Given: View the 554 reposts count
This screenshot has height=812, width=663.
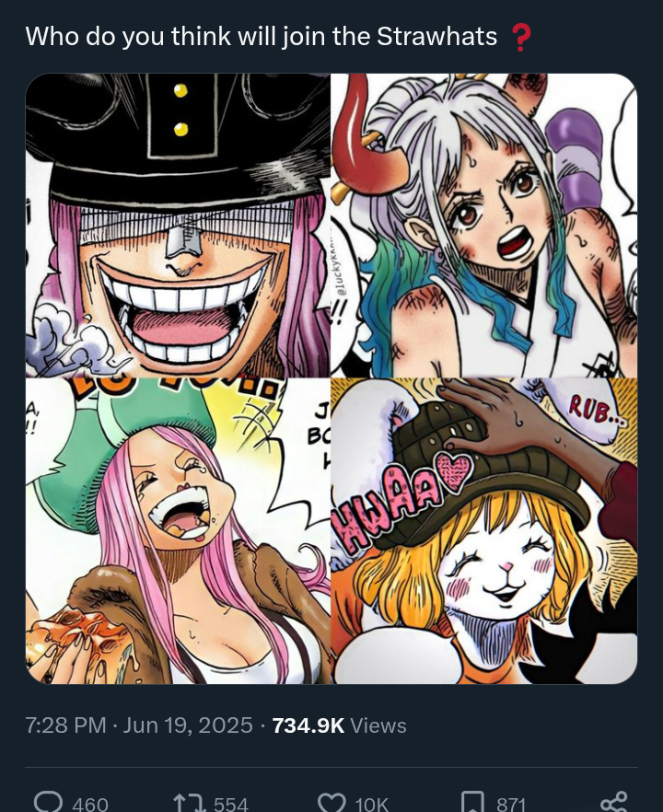Looking at the screenshot, I should click(x=231, y=805).
